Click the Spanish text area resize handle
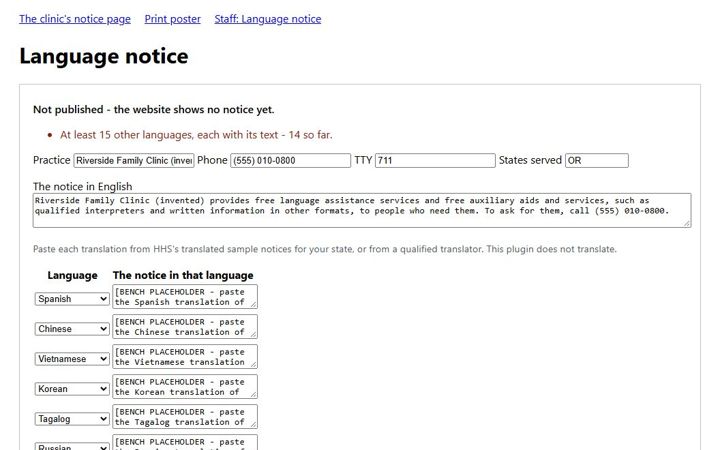Screen dimensions: 720x450 (x=253, y=304)
